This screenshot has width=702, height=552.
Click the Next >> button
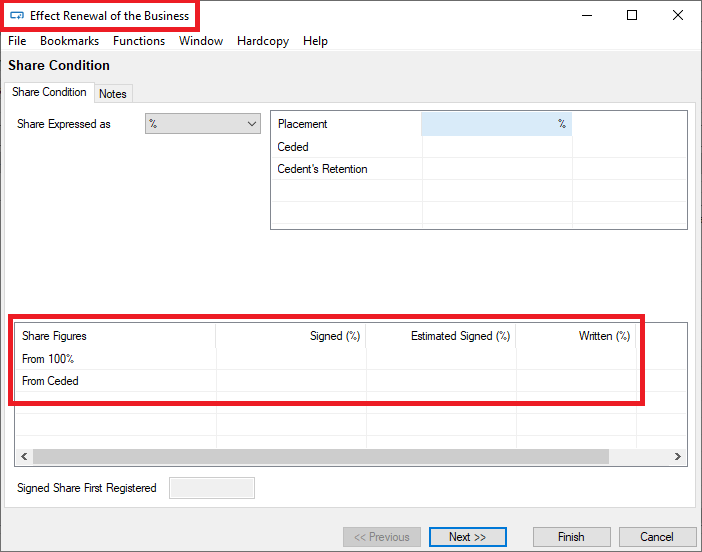467,537
